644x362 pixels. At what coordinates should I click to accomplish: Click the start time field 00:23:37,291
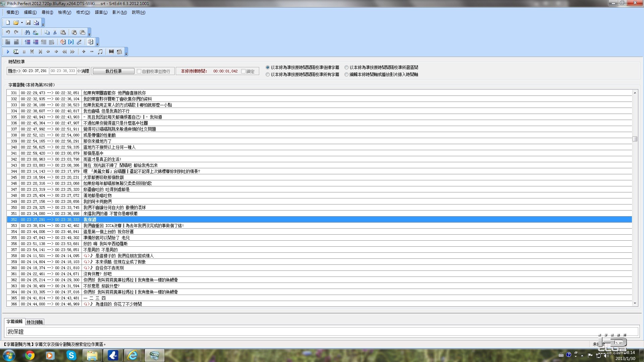pos(35,71)
